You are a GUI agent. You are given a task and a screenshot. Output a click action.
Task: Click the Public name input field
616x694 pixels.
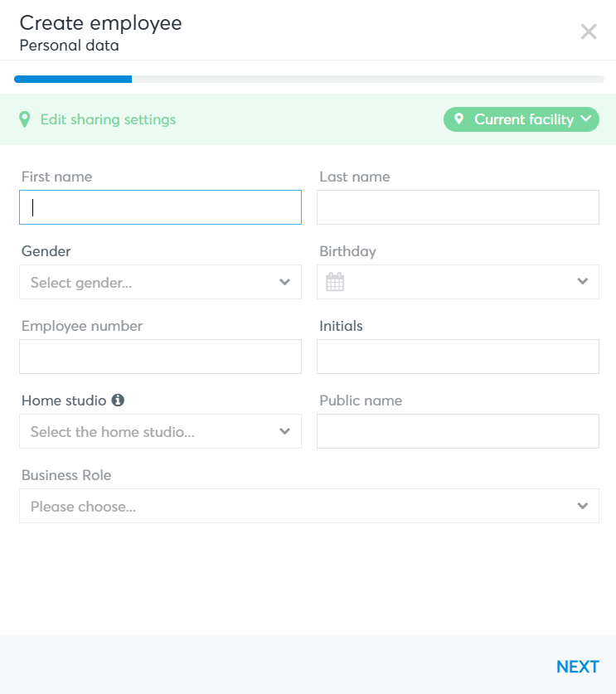point(458,431)
